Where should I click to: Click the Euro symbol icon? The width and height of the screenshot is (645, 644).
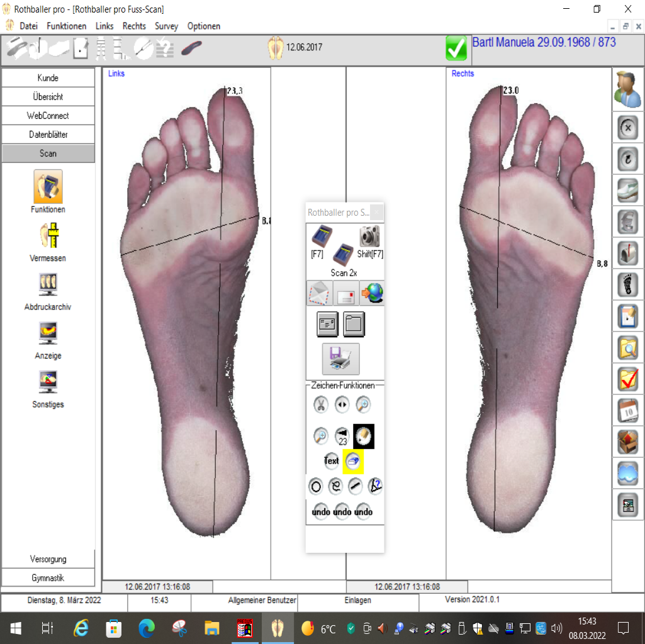[628, 223]
